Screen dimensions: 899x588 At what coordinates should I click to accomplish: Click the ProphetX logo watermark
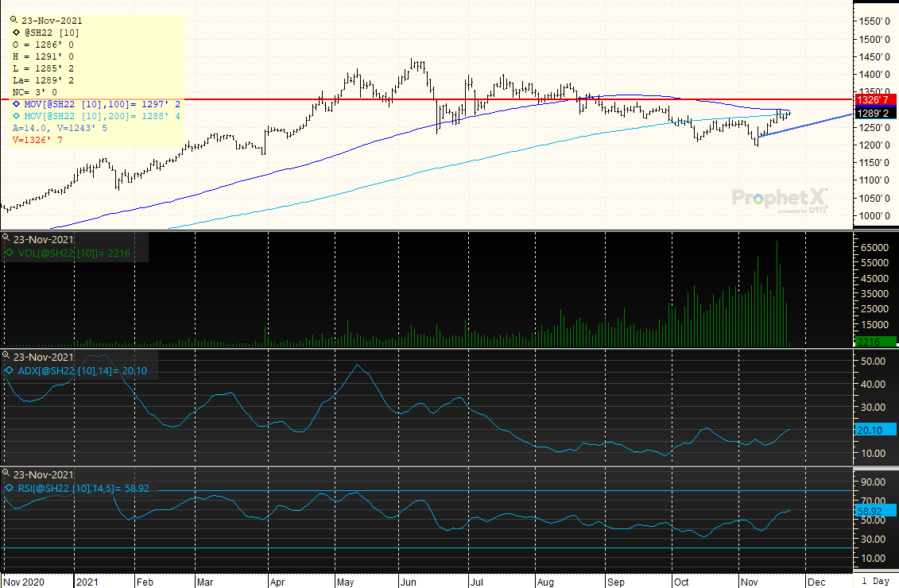(779, 199)
